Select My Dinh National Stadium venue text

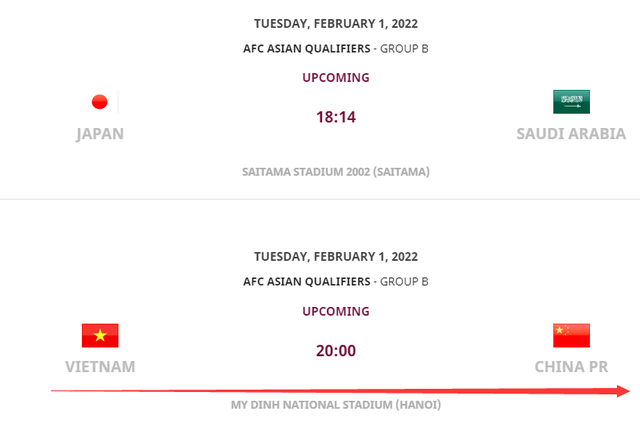[x=336, y=406]
